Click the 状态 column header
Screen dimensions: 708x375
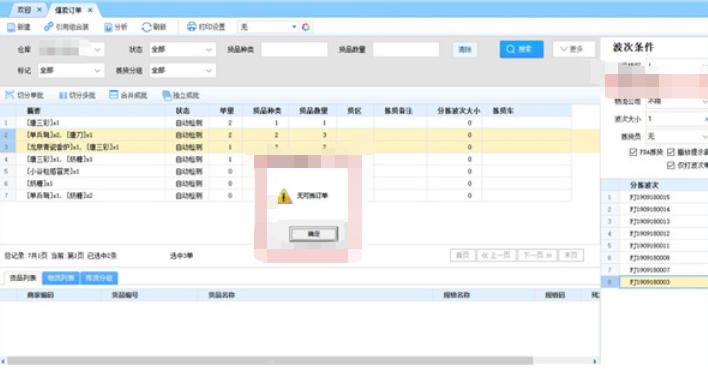pos(183,111)
